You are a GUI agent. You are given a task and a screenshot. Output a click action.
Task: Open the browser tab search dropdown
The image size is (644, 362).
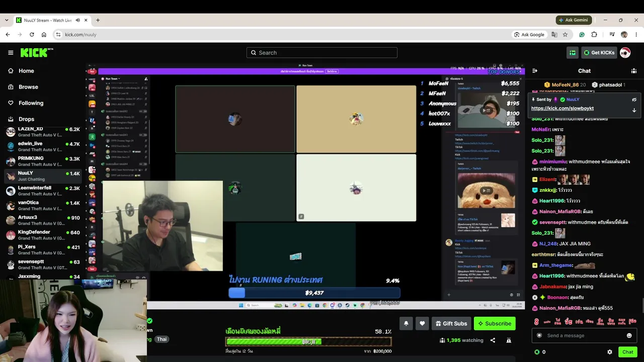7,20
